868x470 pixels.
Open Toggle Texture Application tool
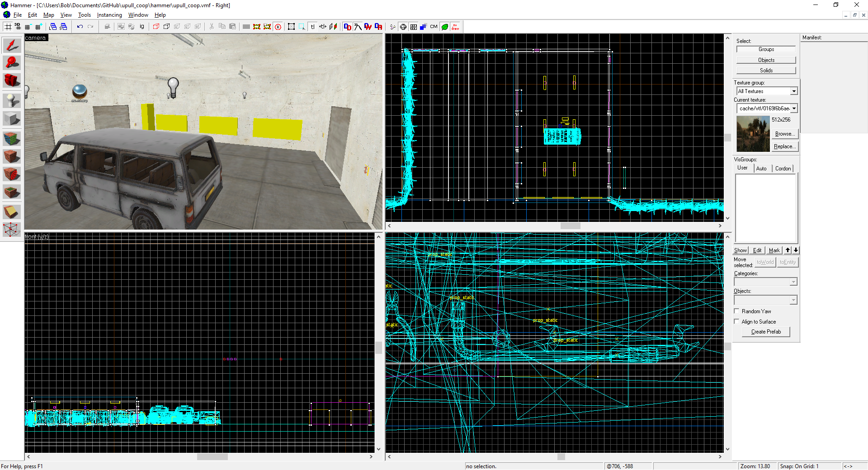coord(12,138)
